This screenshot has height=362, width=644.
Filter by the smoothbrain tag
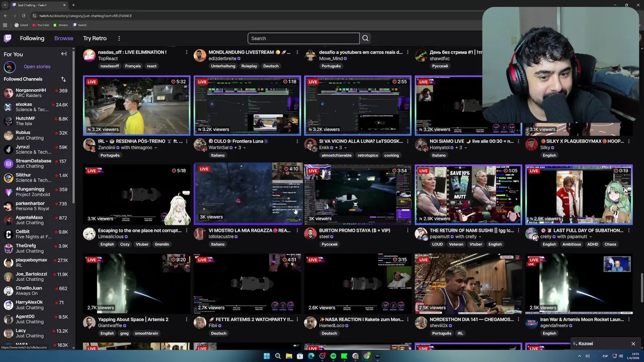146,333
